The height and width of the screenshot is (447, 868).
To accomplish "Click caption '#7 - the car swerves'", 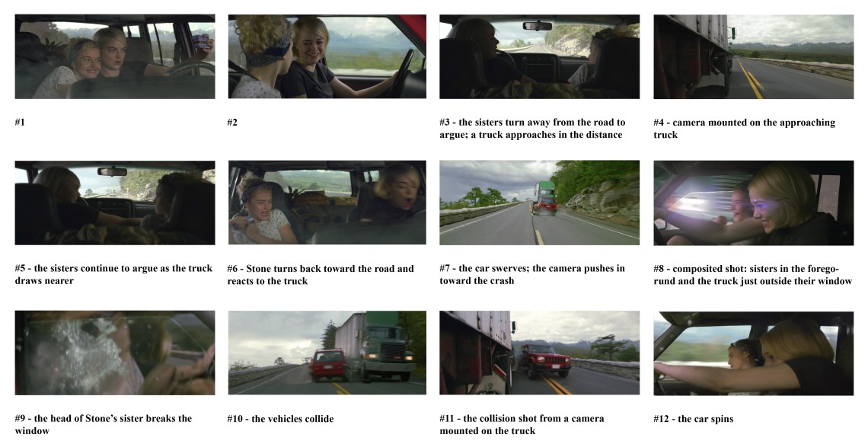I will (532, 274).
